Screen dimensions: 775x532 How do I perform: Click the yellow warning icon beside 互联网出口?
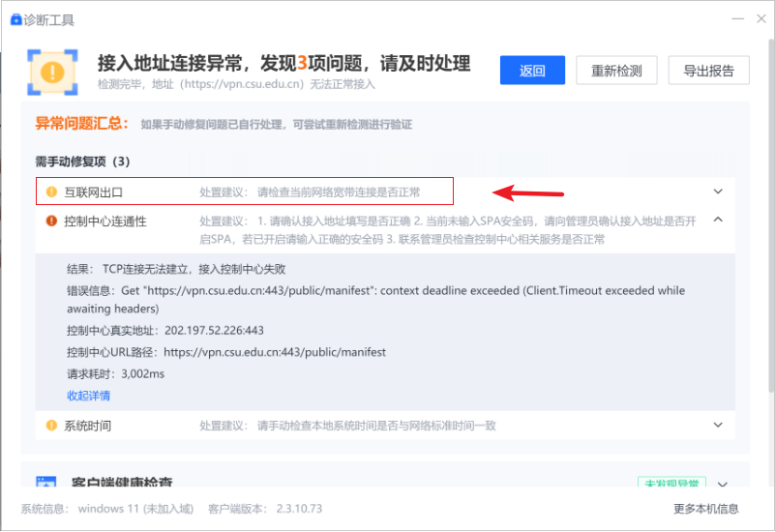tap(51, 192)
